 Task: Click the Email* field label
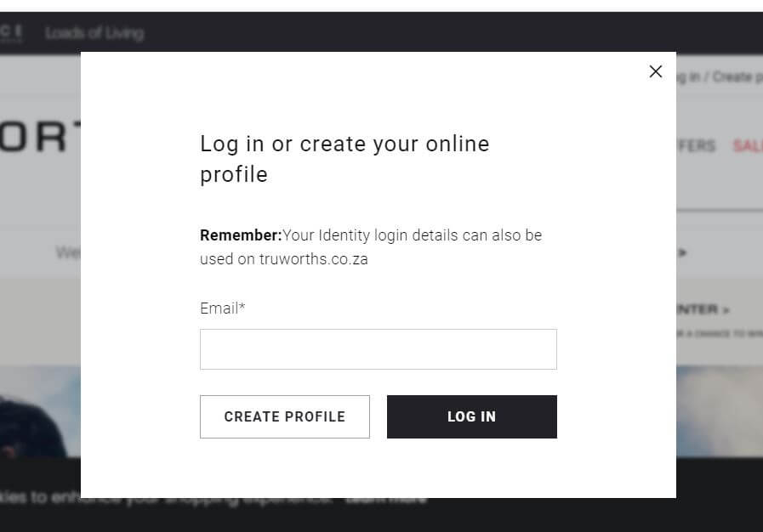point(222,308)
